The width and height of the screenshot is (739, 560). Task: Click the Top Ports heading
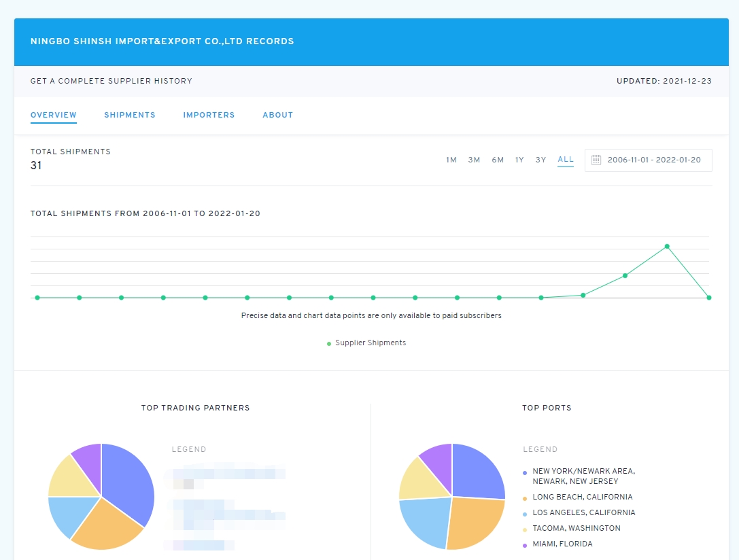(547, 408)
